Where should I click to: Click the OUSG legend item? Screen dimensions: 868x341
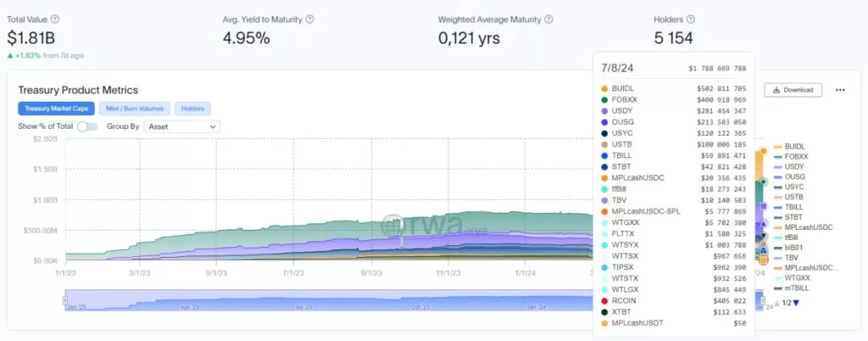(x=789, y=176)
